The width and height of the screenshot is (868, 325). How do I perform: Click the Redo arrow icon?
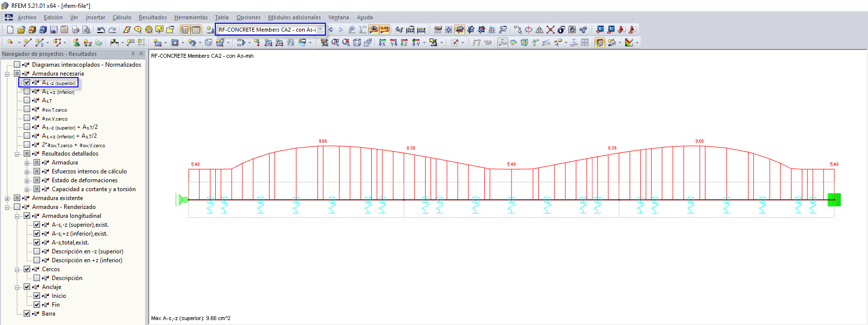112,30
